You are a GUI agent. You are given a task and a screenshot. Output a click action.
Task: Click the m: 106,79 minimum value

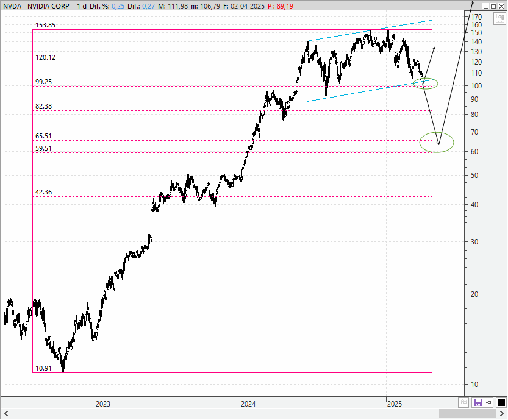pyautogui.click(x=206, y=6)
